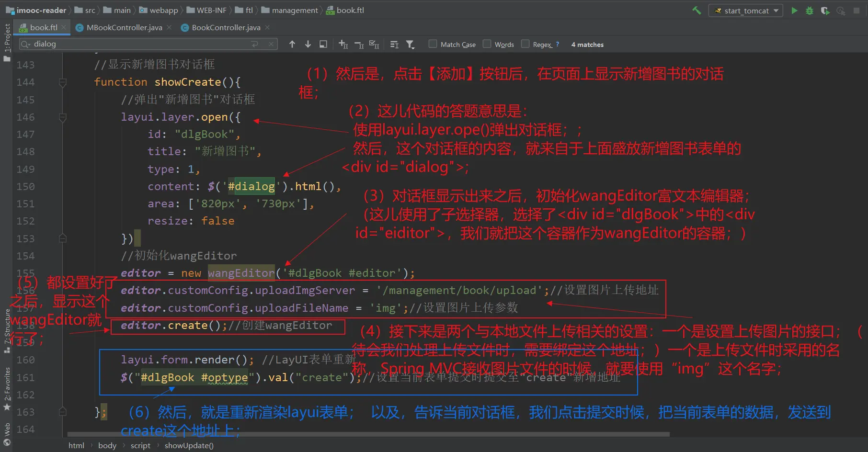The height and width of the screenshot is (452, 868).
Task: Click main in the navigation bar
Action: pos(122,10)
